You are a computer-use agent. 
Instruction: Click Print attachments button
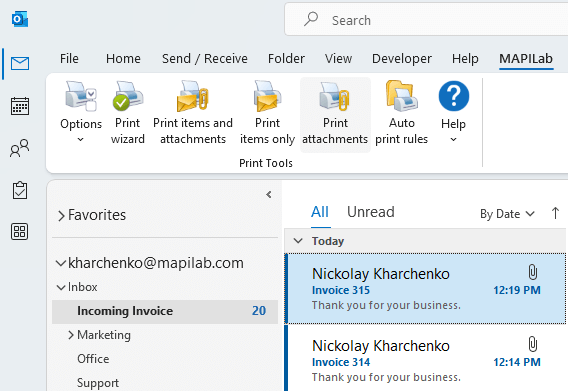tap(335, 114)
